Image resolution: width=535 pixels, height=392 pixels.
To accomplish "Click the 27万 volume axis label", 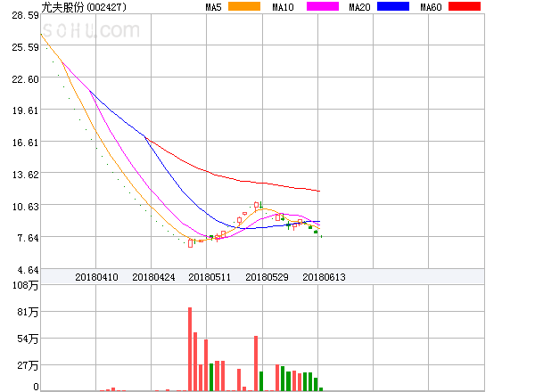I will 28,366.
